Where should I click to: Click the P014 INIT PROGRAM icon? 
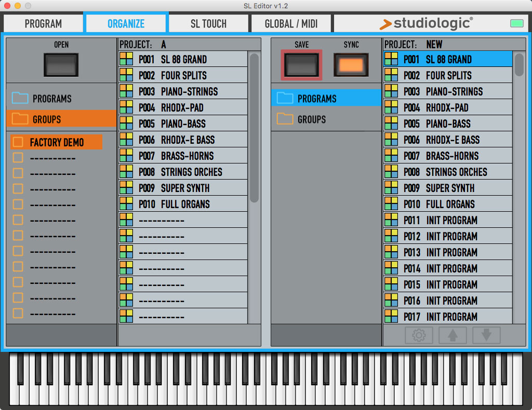pyautogui.click(x=391, y=268)
